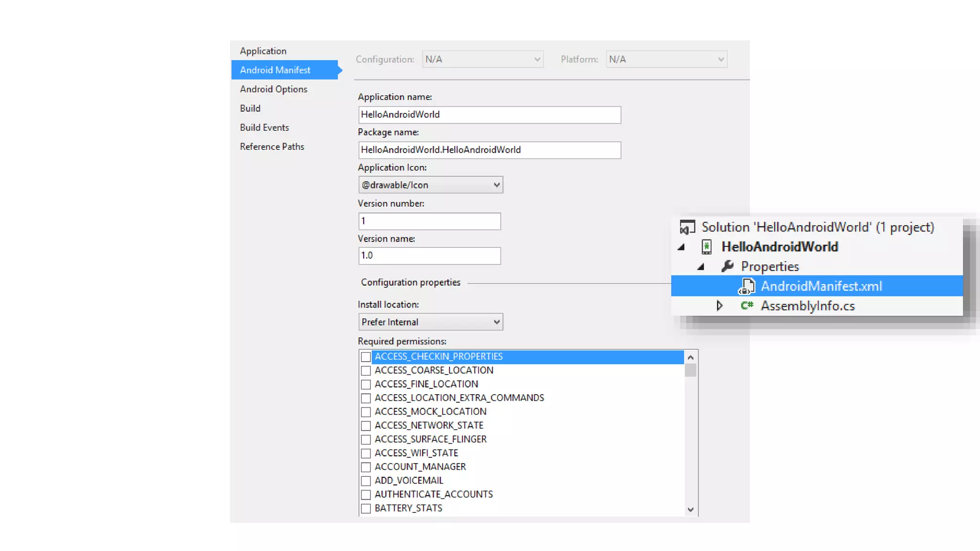This screenshot has height=551, width=980.
Task: Click the permissions list scrollbar thumb
Action: tap(690, 370)
